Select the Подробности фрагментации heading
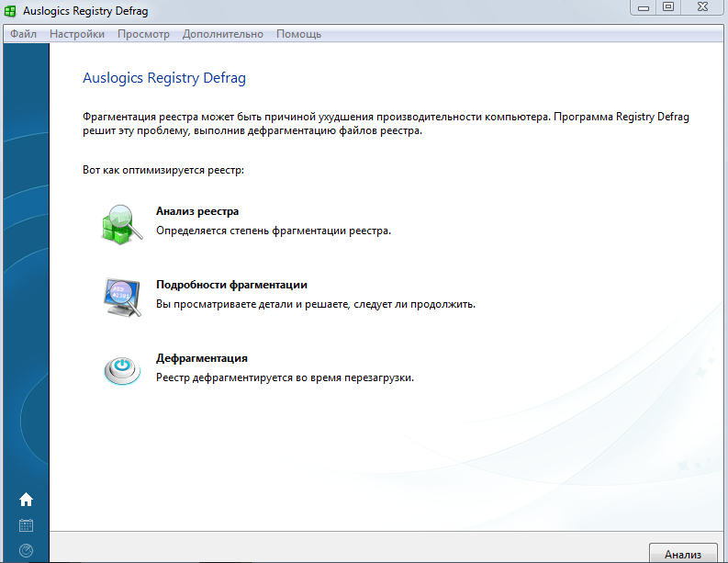Image resolution: width=728 pixels, height=563 pixels. coord(231,285)
